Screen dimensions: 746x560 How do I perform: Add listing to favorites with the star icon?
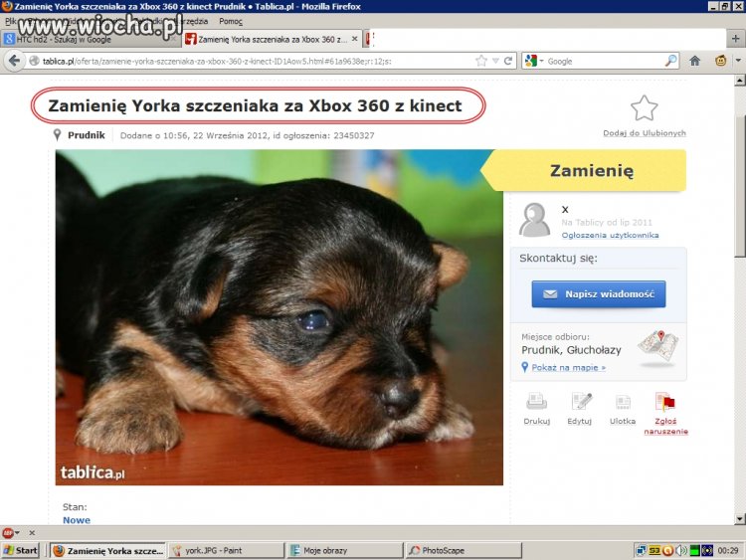(645, 108)
